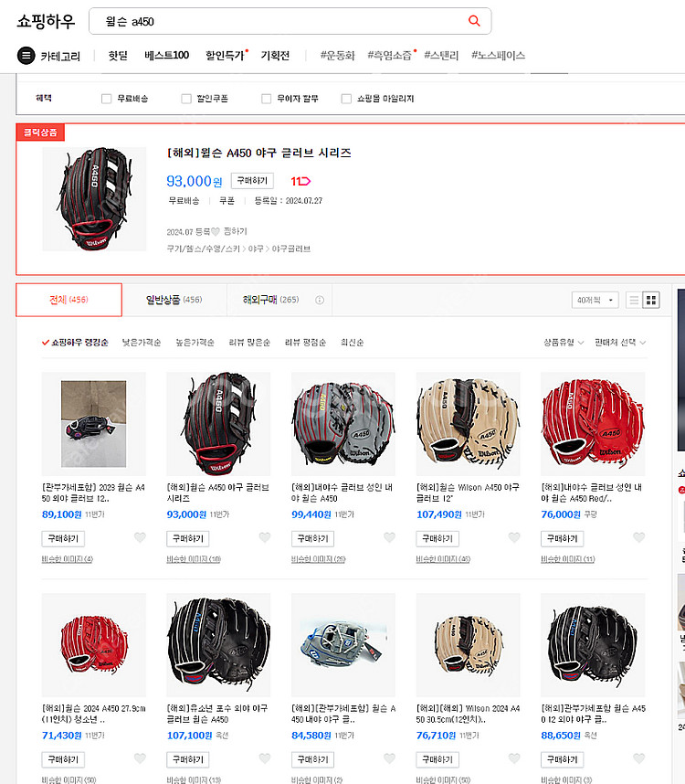
Task: Click the #운동화 hashtag link
Action: point(337,56)
